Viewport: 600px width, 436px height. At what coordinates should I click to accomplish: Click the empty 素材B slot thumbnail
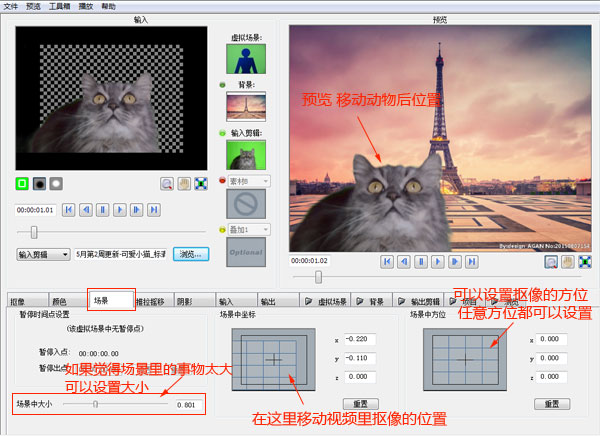[x=246, y=204]
